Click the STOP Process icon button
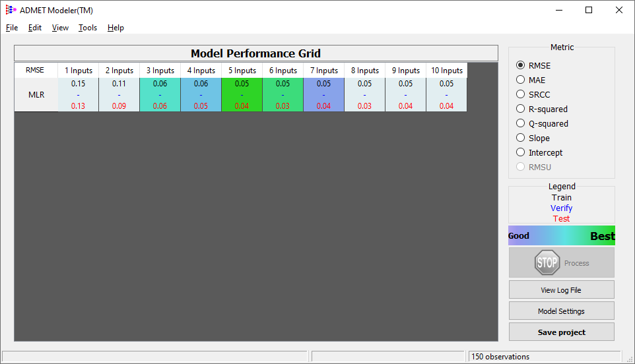 (561, 262)
